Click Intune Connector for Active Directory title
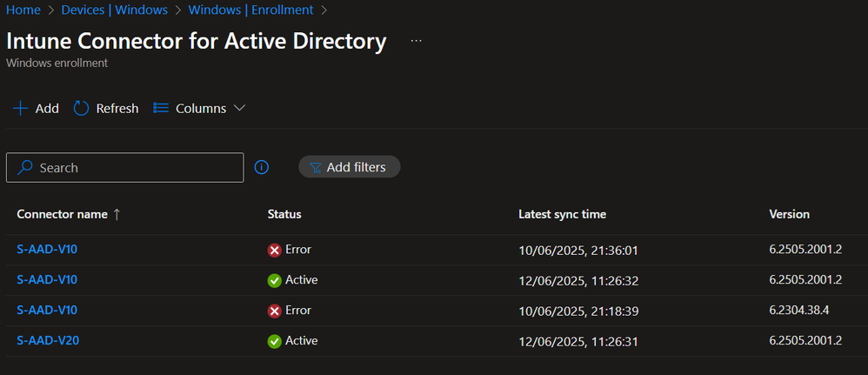 click(x=196, y=42)
